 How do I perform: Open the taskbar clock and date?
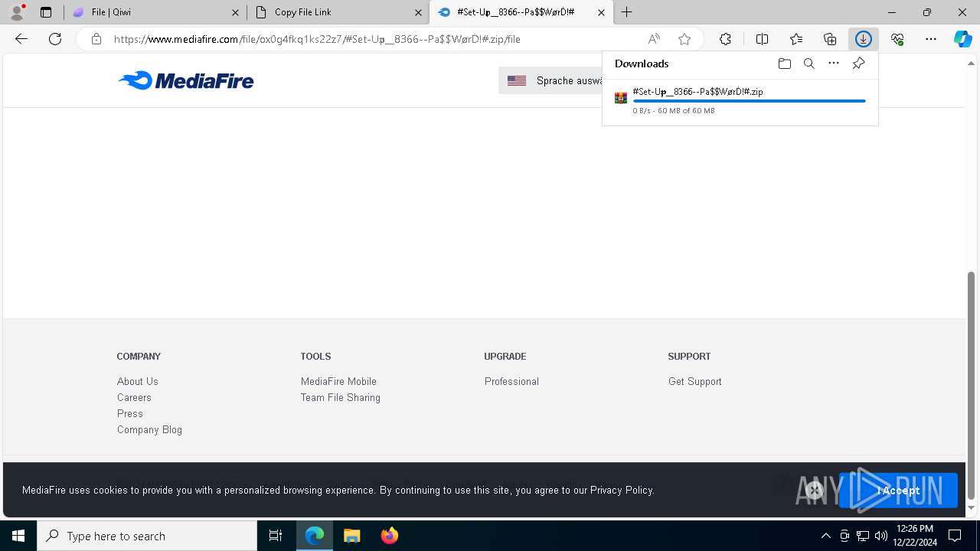914,536
